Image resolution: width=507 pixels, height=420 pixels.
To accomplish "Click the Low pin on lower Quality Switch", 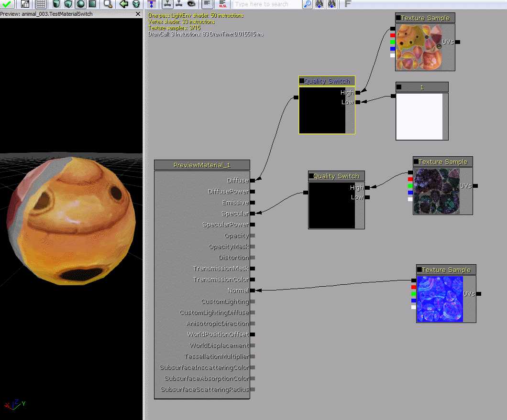I will [x=367, y=197].
